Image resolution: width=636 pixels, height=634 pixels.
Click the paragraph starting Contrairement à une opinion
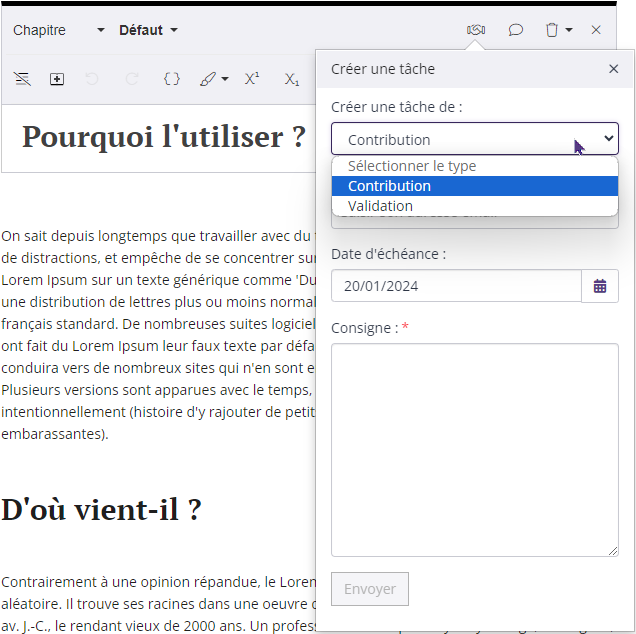[158, 604]
